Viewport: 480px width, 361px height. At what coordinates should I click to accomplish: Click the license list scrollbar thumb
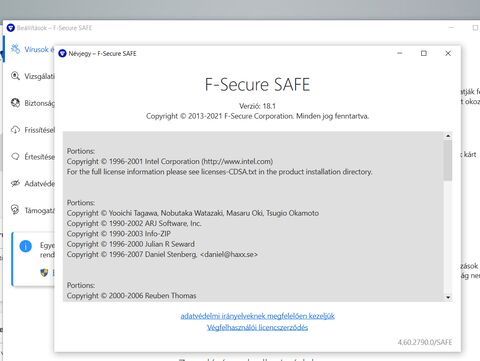tap(448, 160)
